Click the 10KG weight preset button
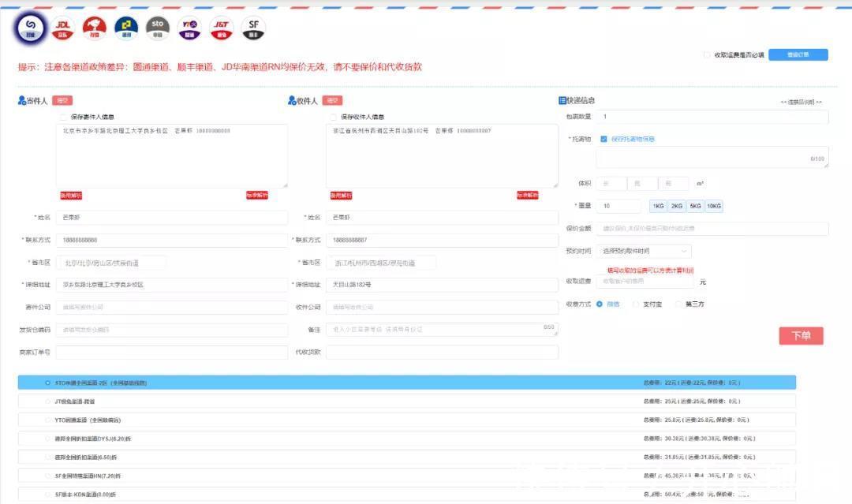The image size is (852, 504). click(713, 206)
